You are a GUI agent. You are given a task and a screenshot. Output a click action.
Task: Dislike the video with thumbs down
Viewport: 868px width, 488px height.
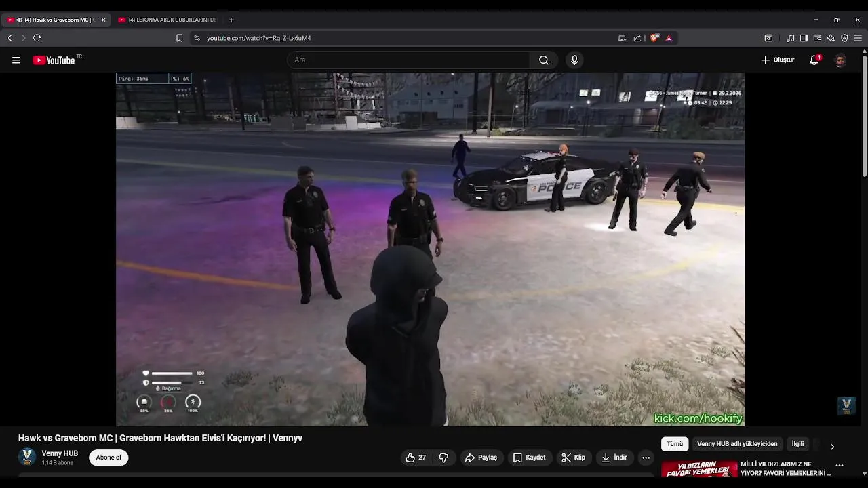click(443, 457)
